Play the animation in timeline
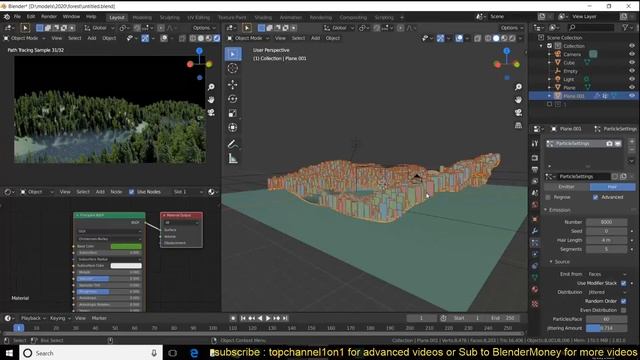This screenshot has width=640, height=360. (x=268, y=318)
